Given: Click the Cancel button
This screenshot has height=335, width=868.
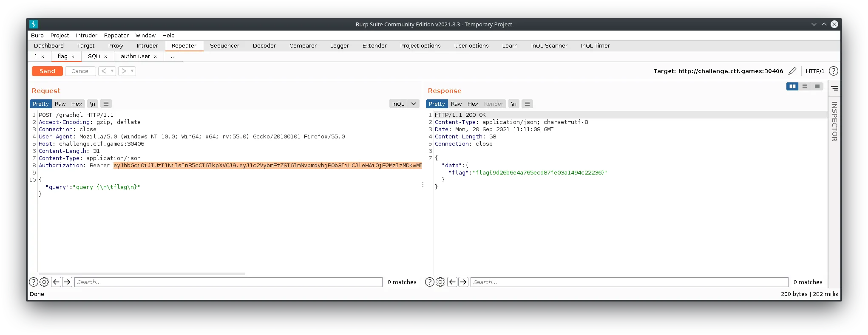Looking at the screenshot, I should [x=80, y=71].
